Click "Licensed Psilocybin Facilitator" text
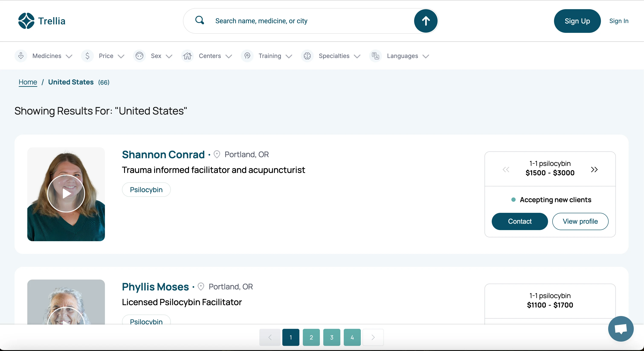This screenshot has height=351, width=644. tap(182, 302)
